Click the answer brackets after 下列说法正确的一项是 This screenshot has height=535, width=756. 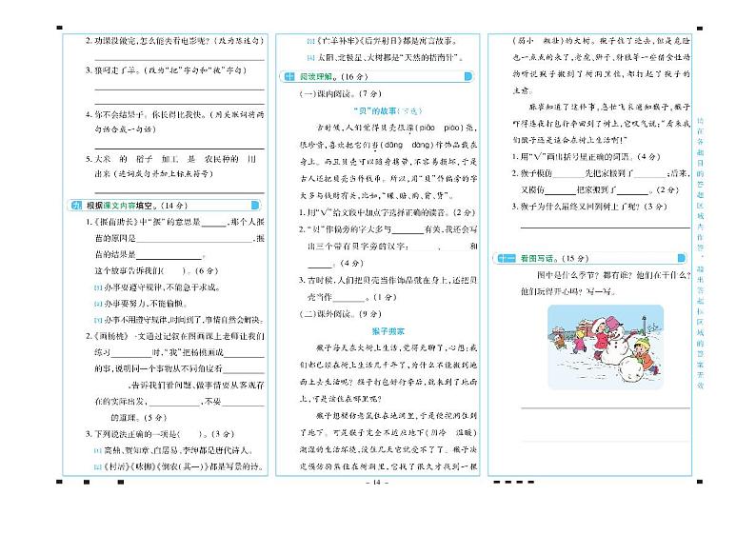point(189,434)
